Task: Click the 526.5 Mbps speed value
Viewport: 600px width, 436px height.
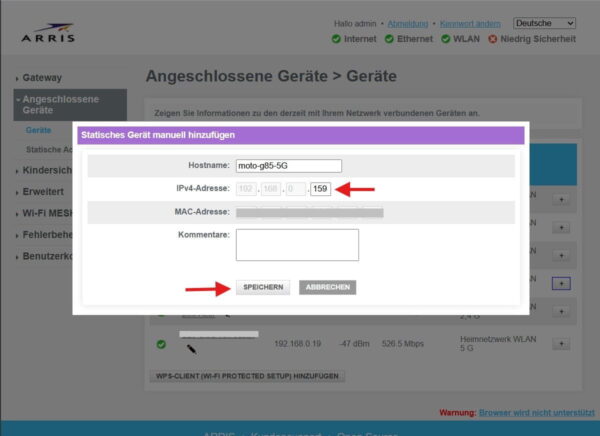Action: 403,344
